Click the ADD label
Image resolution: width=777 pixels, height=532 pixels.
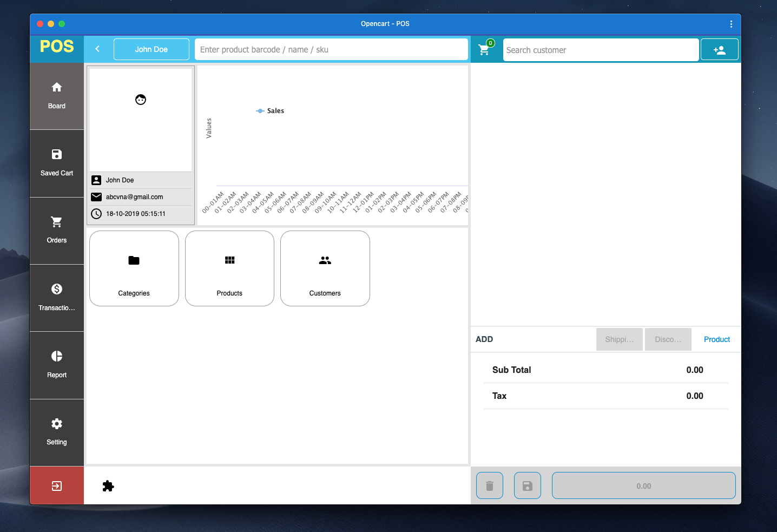484,339
